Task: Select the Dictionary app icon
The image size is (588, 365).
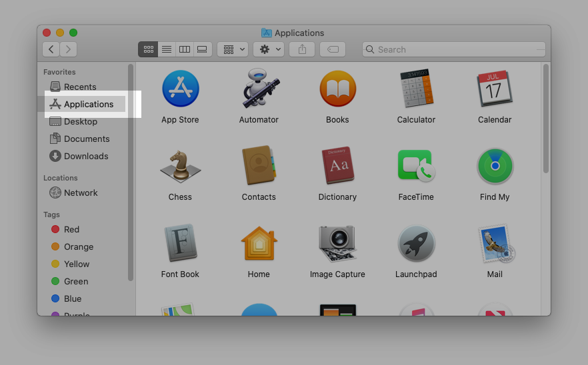Action: pyautogui.click(x=337, y=166)
